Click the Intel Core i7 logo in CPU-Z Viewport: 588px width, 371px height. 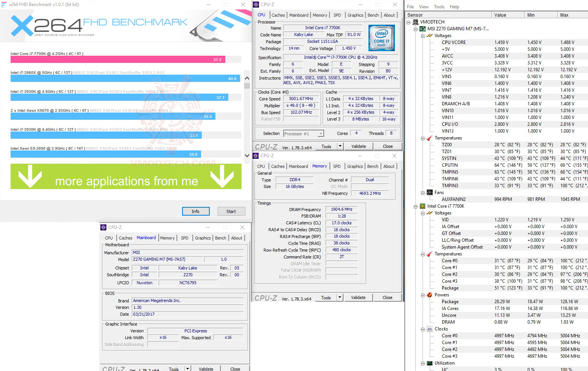tap(381, 38)
